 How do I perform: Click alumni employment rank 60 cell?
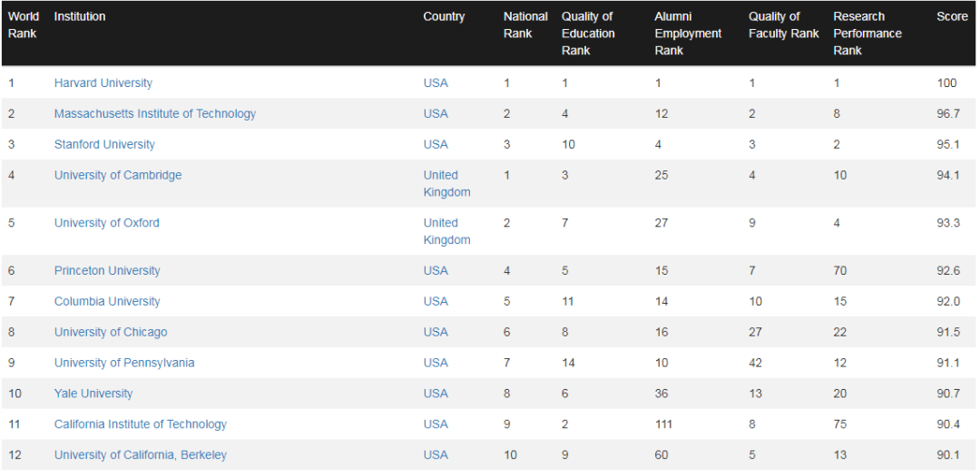click(661, 455)
